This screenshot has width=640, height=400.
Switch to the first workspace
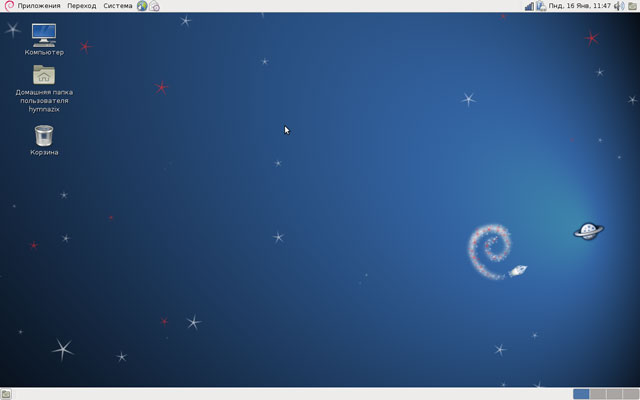[581, 394]
